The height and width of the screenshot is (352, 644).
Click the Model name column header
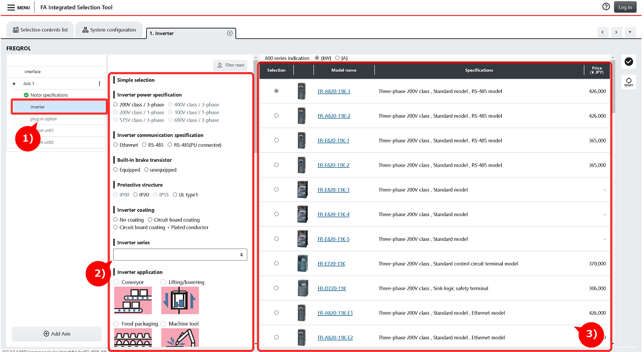tap(344, 70)
